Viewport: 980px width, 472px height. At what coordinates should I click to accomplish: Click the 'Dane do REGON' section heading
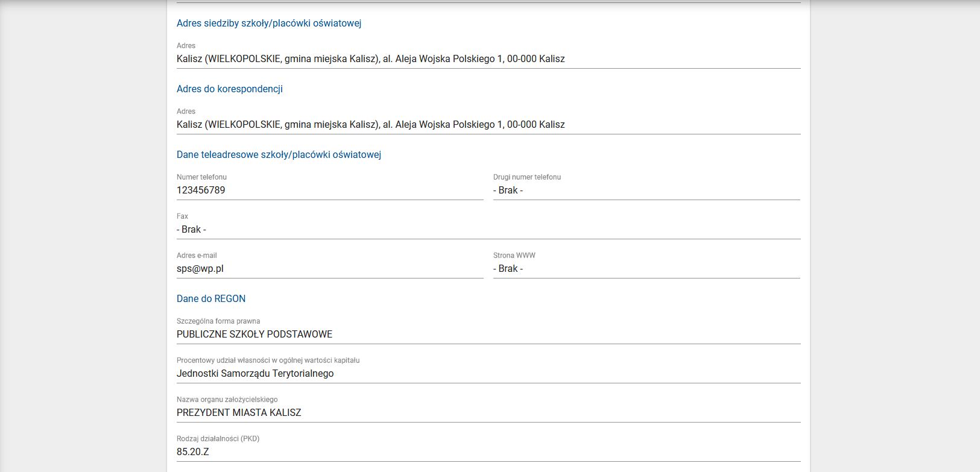point(210,299)
